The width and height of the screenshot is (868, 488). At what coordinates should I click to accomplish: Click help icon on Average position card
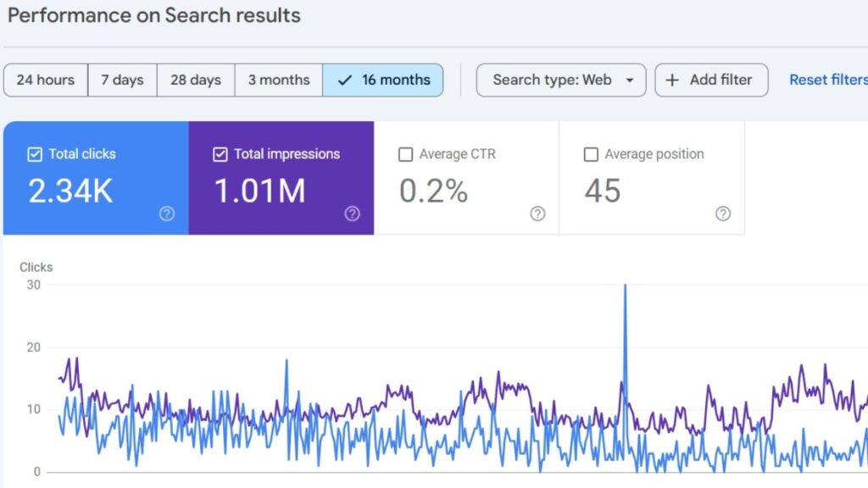722,213
